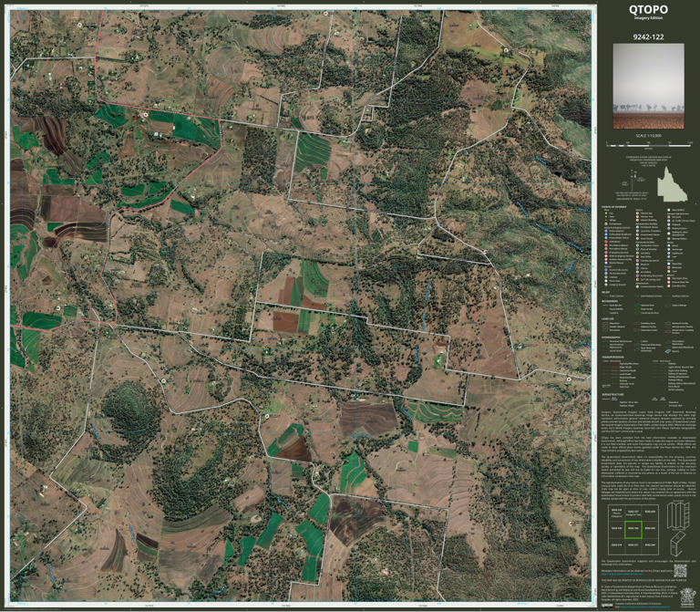Click the TRANSPORTATION legend heading

pos(612,357)
